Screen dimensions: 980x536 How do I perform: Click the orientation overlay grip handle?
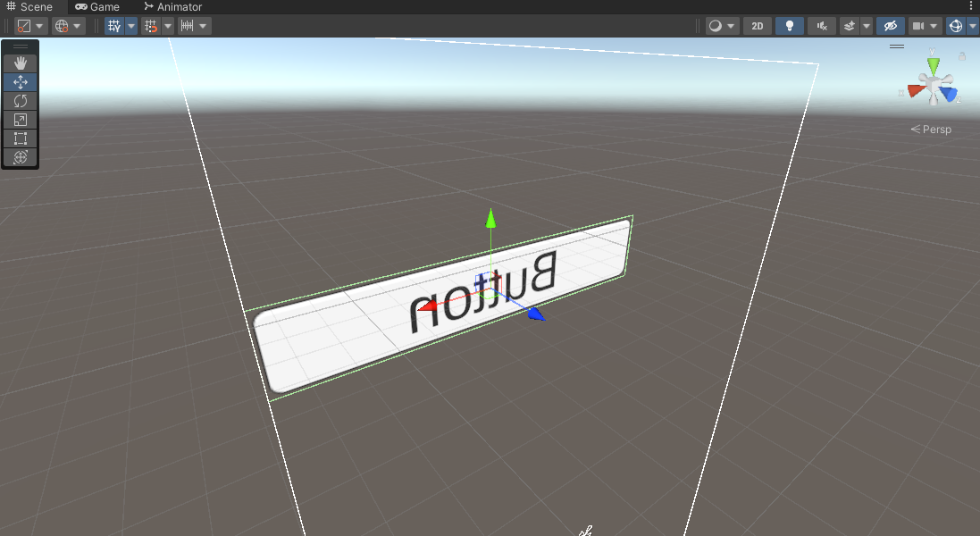tap(897, 46)
